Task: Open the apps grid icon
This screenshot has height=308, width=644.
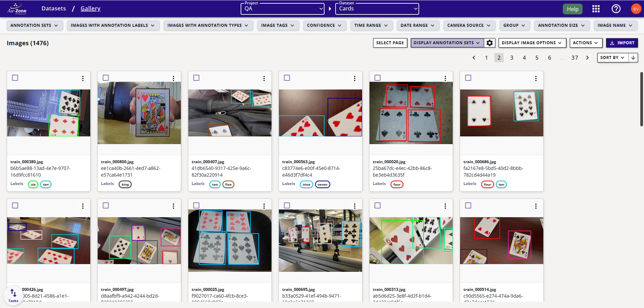Action: [596, 9]
